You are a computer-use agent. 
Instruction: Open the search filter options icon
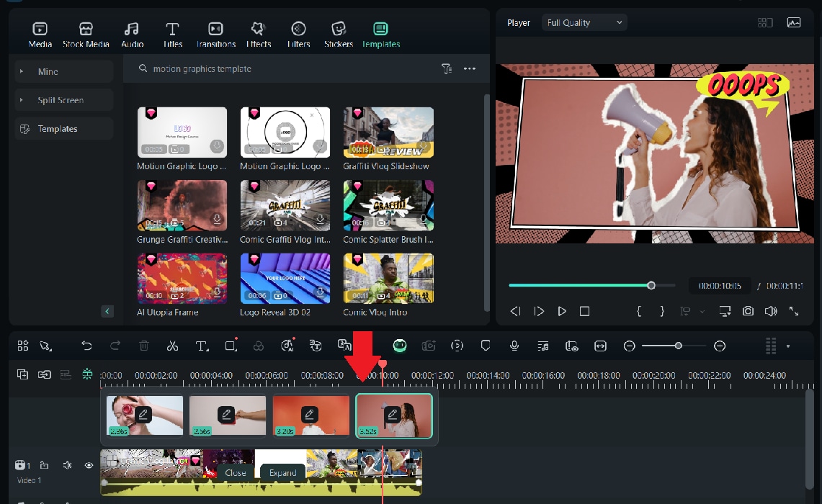tap(447, 68)
